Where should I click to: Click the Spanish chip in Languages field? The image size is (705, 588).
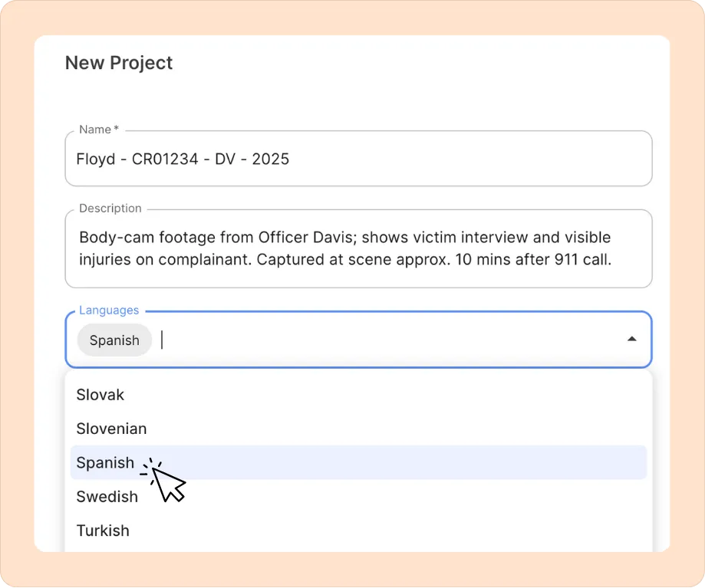tap(114, 340)
